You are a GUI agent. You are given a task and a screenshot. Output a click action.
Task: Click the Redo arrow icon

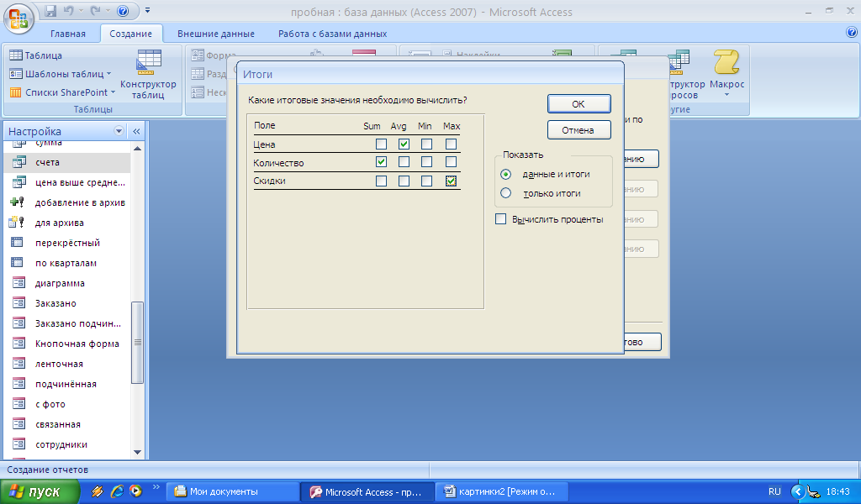[x=96, y=11]
